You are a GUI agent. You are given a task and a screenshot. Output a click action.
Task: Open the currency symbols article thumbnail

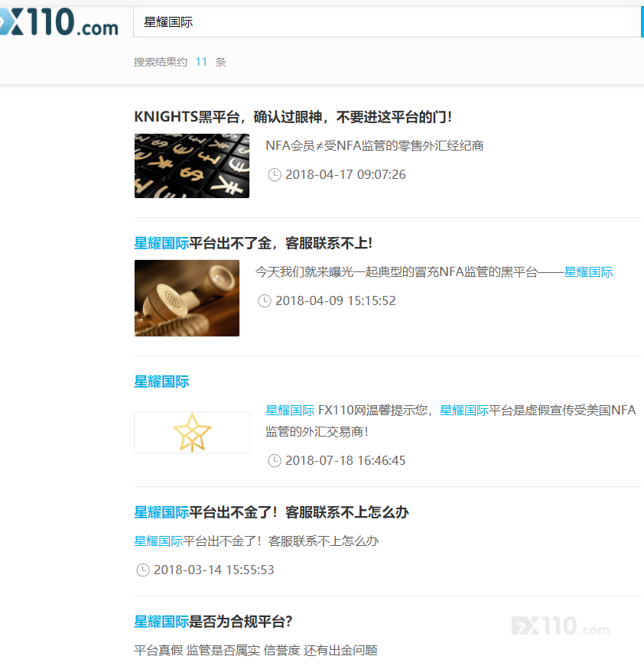click(192, 166)
